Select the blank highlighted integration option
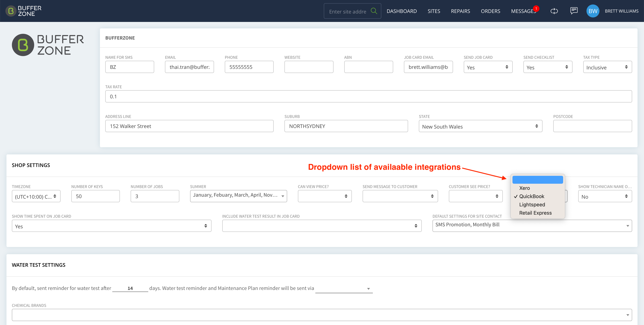The height and width of the screenshot is (325, 644). (x=538, y=180)
